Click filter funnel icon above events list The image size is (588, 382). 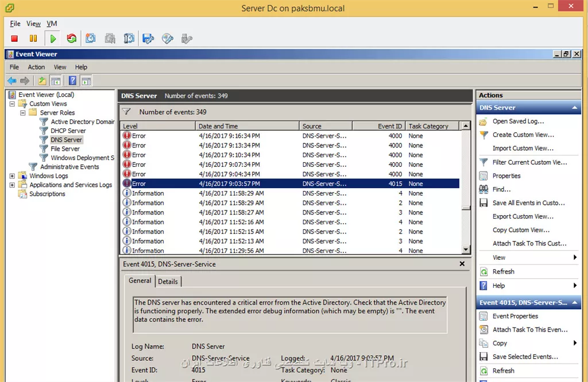point(126,112)
